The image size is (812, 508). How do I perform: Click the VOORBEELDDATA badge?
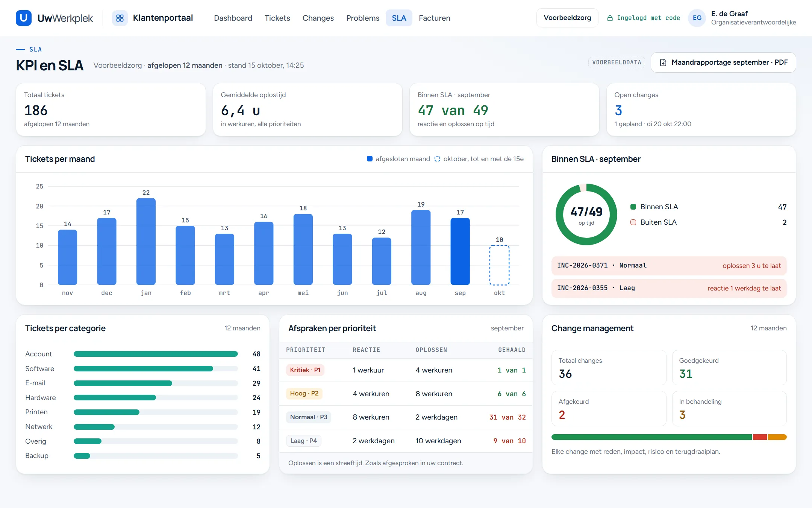pyautogui.click(x=617, y=62)
